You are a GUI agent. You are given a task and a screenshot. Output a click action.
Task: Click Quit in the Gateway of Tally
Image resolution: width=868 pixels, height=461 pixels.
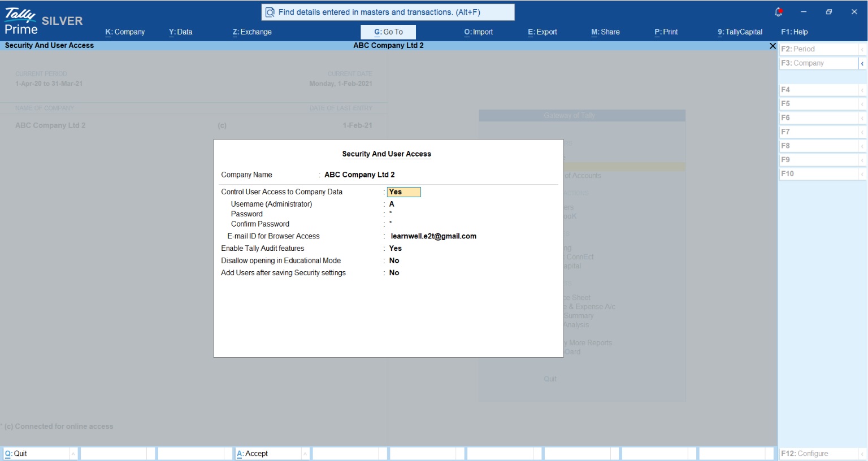tap(550, 379)
